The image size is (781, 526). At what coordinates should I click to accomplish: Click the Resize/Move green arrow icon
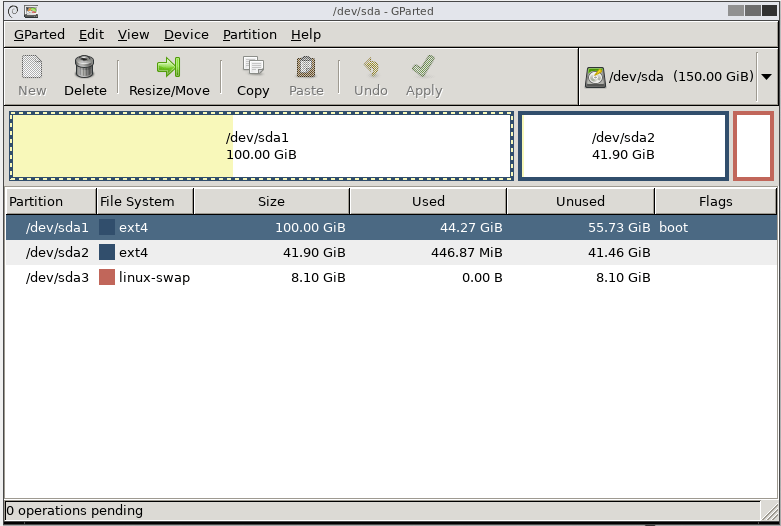pos(169,67)
